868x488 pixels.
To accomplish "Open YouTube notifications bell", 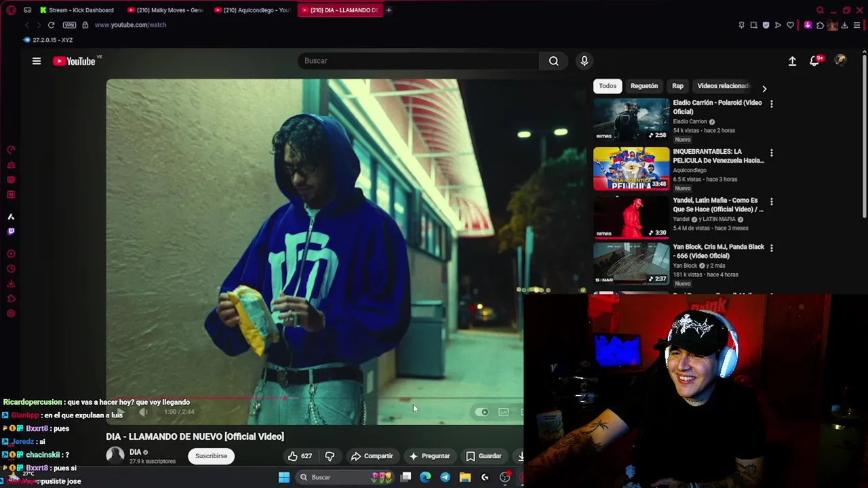I will 815,61.
